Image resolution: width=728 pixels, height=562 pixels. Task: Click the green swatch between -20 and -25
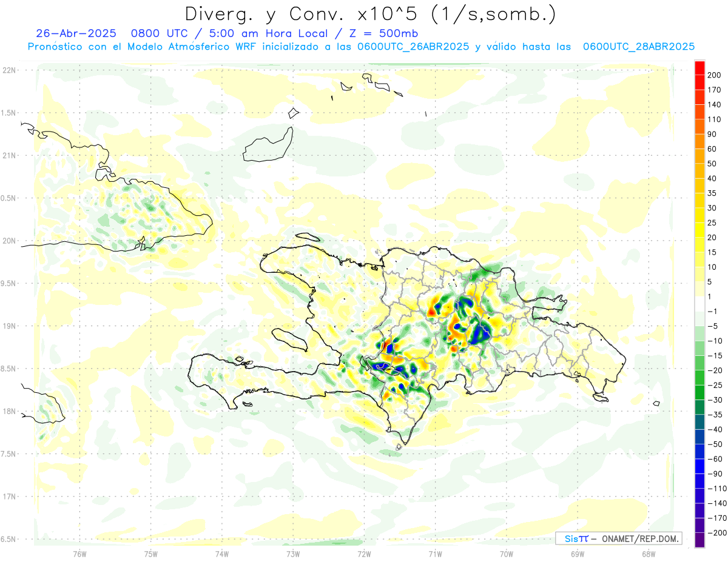click(x=699, y=378)
